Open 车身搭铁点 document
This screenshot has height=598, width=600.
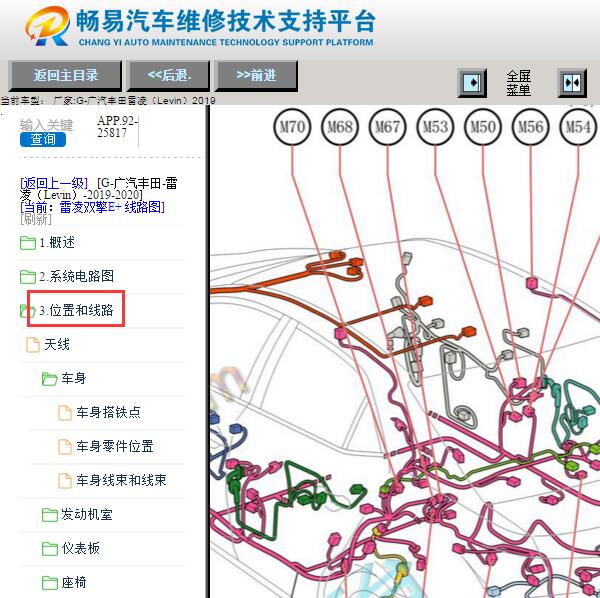point(108,412)
